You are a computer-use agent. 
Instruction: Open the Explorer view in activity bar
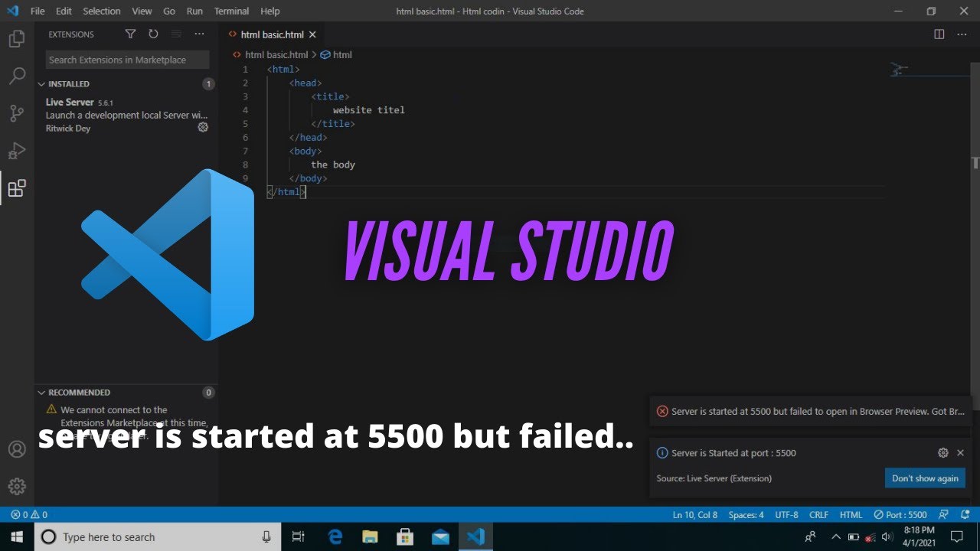pos(17,40)
